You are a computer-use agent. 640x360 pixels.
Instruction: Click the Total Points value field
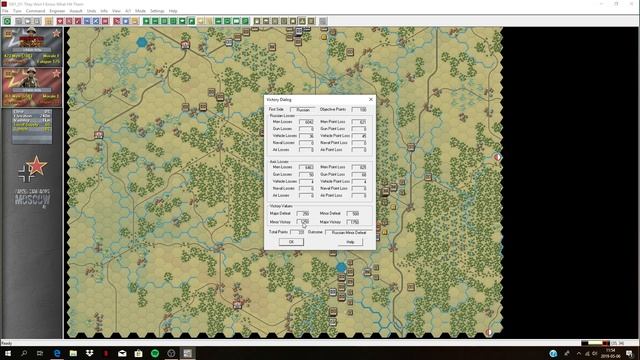[297, 232]
